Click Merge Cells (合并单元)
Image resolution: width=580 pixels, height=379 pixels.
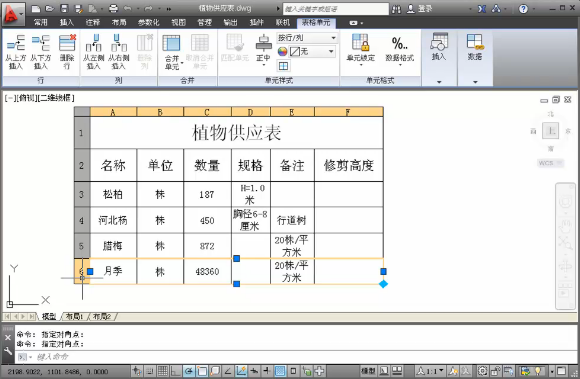pyautogui.click(x=172, y=52)
